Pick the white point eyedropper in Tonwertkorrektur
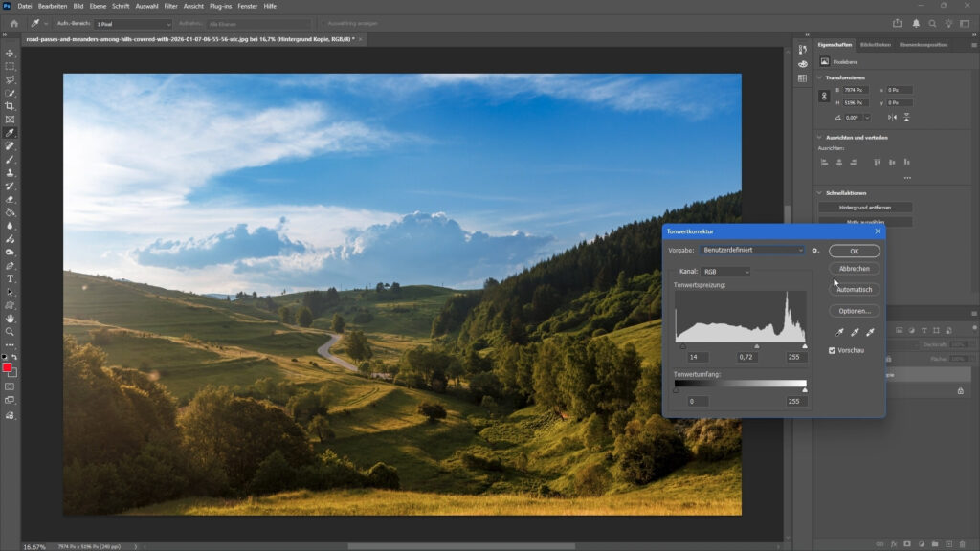This screenshot has height=551, width=980. [x=870, y=332]
